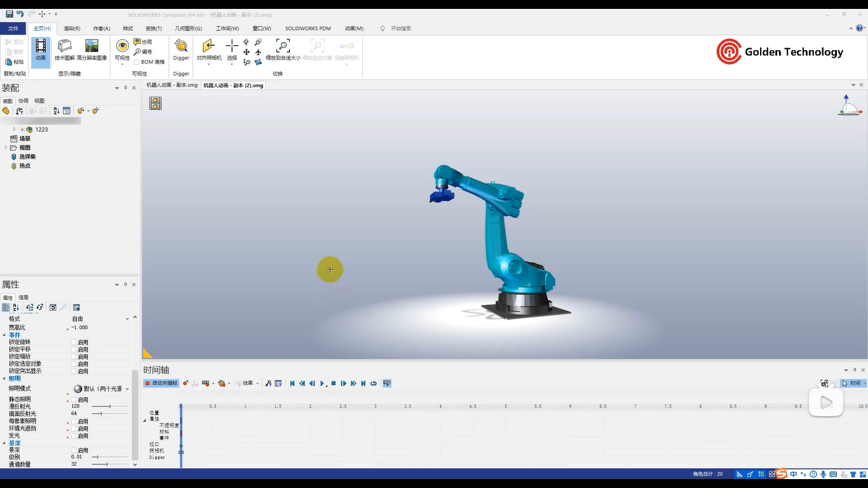Screen dimensions: 868x488
Task: Click 缩放到合适大小 zoom-to-fit icon
Action: point(283,47)
